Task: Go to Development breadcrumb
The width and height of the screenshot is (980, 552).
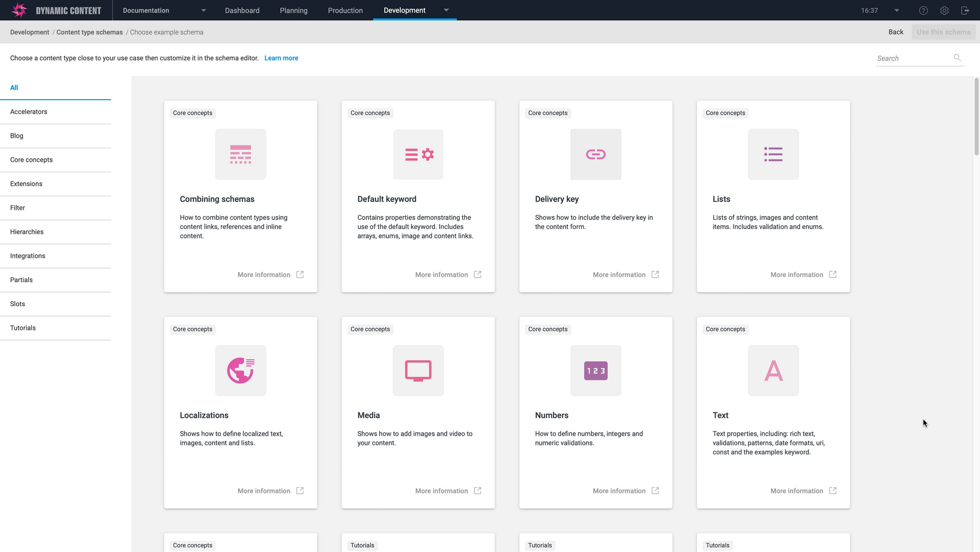Action: (30, 32)
